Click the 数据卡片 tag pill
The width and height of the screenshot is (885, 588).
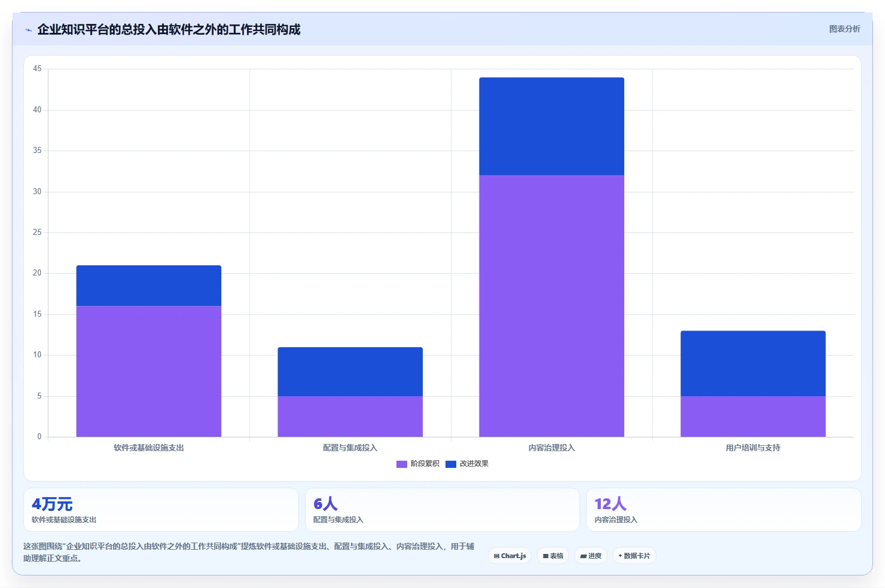click(x=634, y=556)
